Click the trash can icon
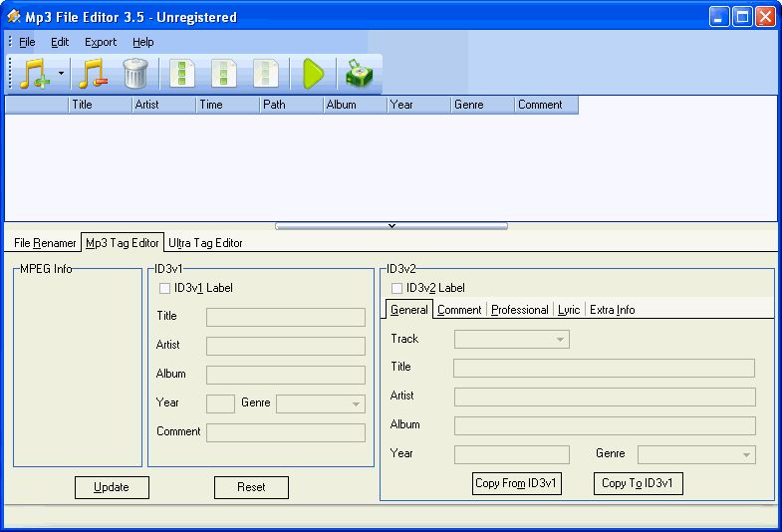 (x=134, y=74)
